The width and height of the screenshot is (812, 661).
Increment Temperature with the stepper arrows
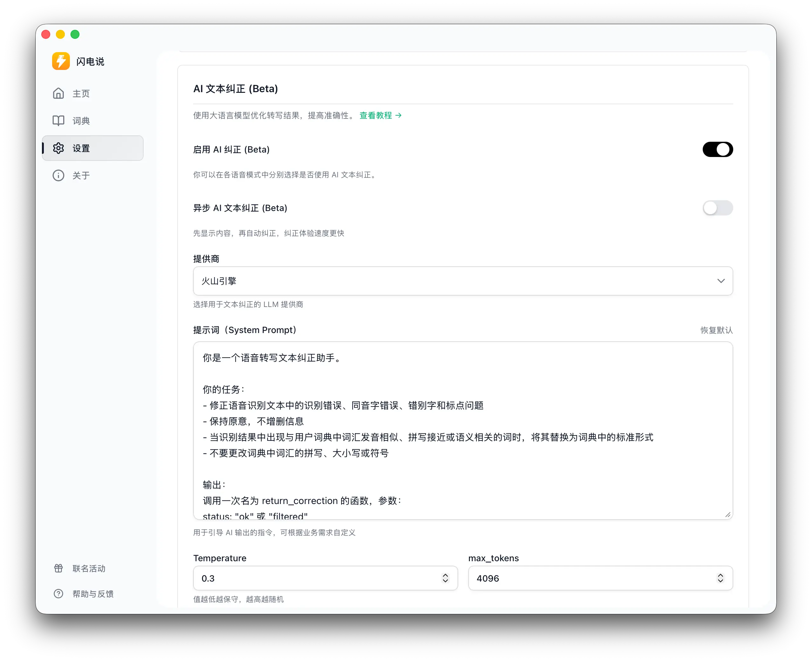(445, 575)
